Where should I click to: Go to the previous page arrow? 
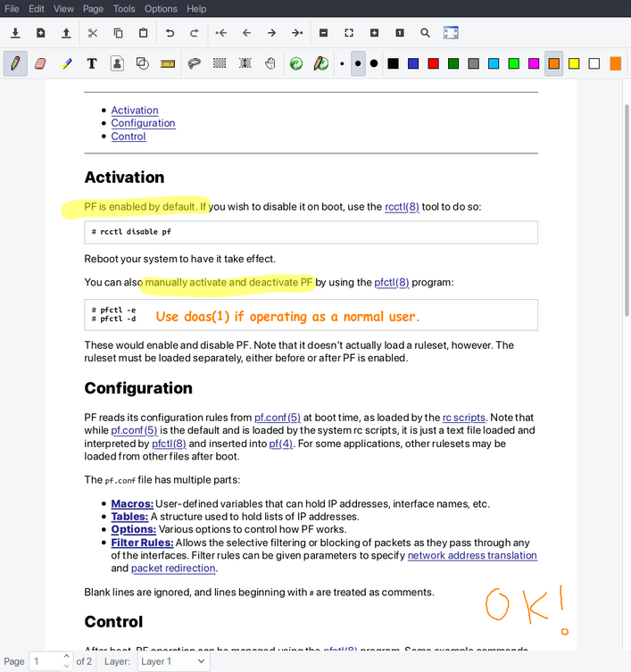[246, 33]
